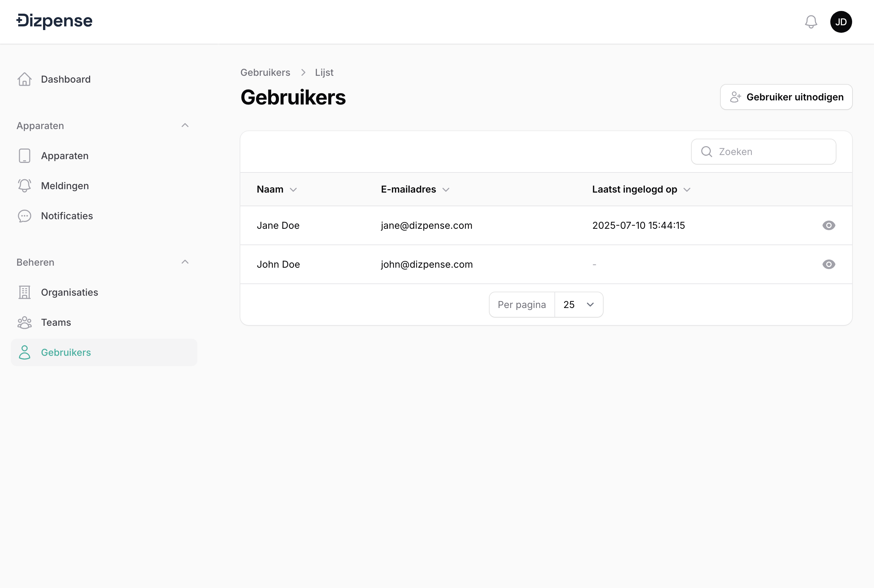Click the Gebruiker uitnodigen button
Image resolution: width=874 pixels, height=588 pixels.
(x=786, y=97)
